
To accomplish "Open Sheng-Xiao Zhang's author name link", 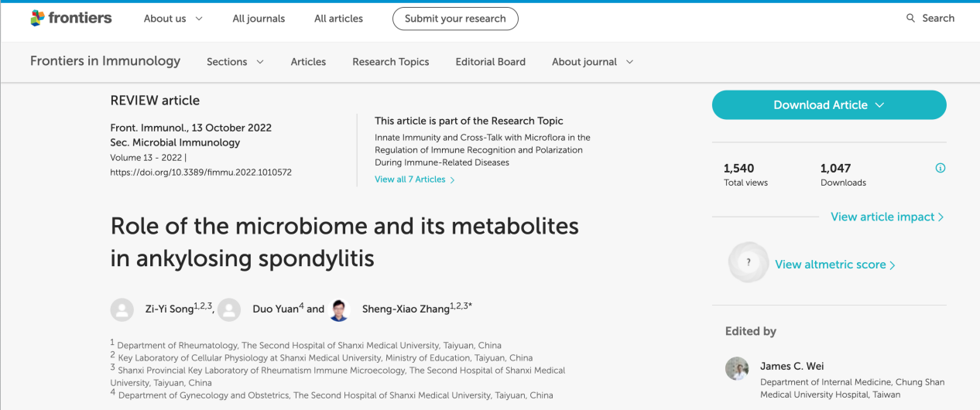I will [406, 309].
